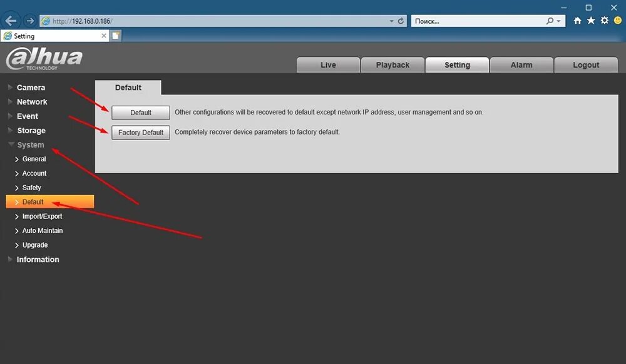
Task: Open Favorites star icon
Action: tap(591, 21)
